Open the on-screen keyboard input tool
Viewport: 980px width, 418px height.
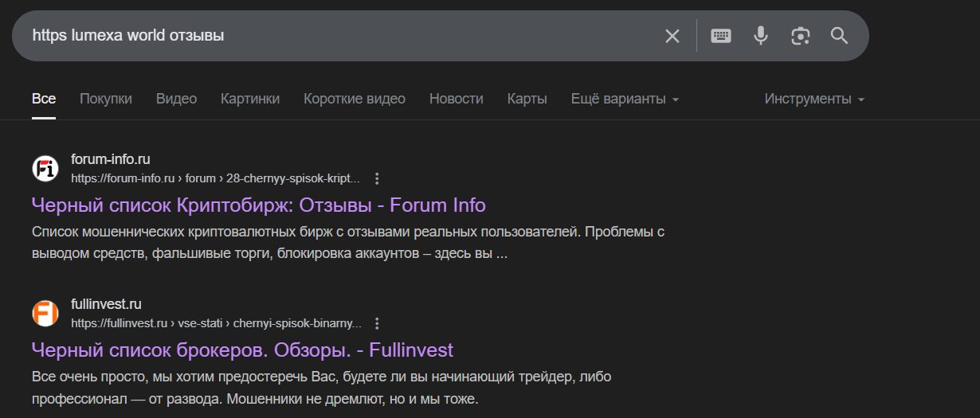pos(721,36)
